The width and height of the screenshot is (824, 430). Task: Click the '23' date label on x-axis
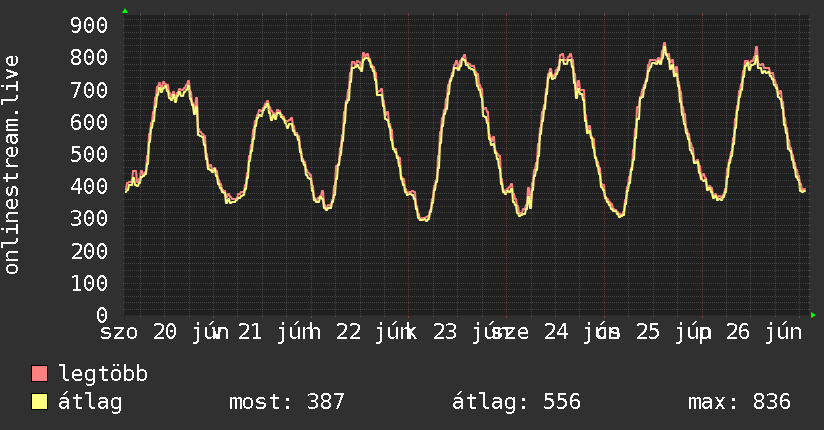point(445,332)
